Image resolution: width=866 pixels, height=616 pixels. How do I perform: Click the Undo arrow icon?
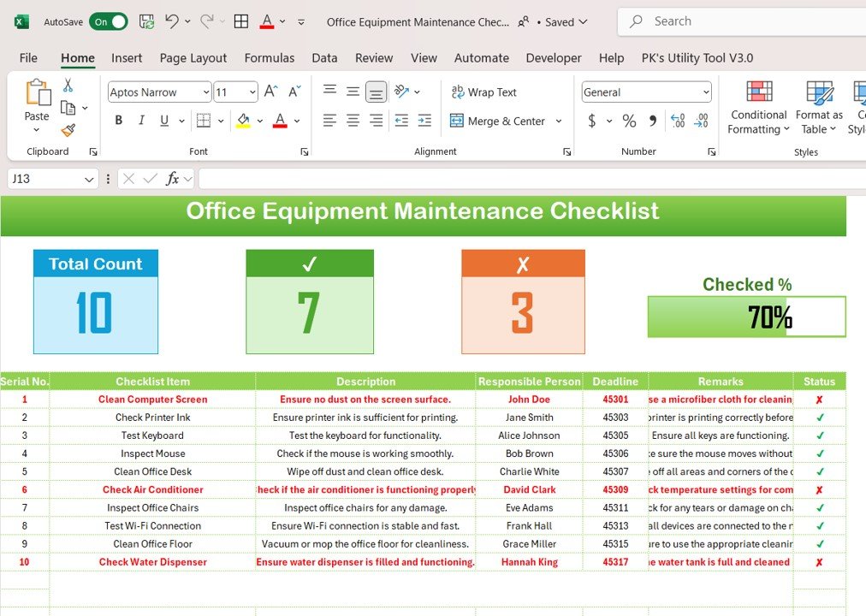(172, 21)
